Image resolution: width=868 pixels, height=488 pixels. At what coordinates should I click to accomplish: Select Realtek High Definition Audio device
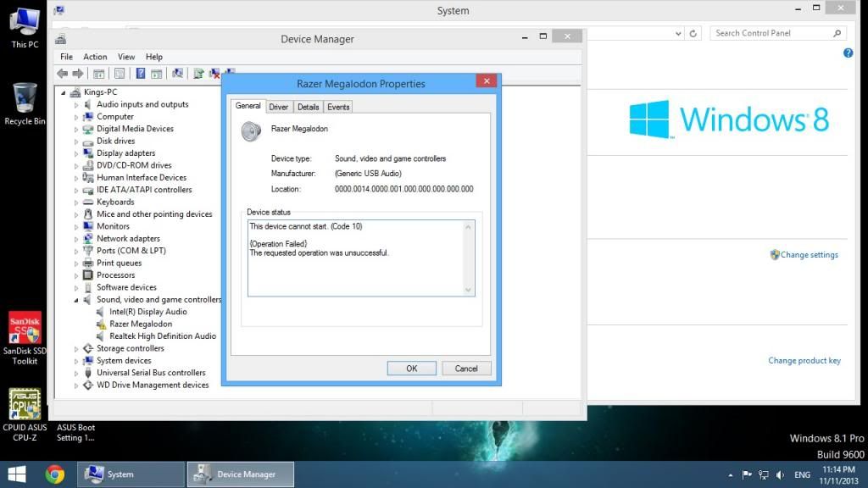(x=163, y=336)
